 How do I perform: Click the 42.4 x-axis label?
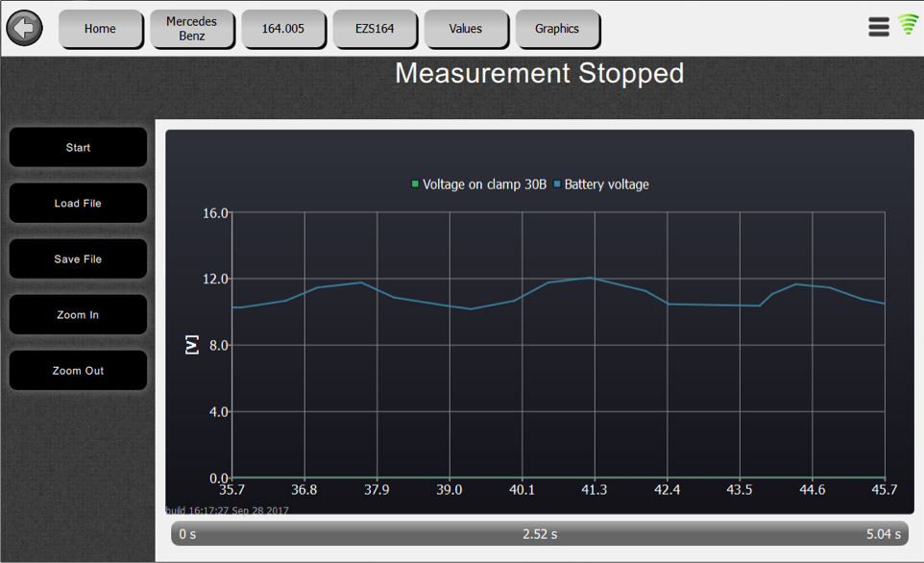668,490
